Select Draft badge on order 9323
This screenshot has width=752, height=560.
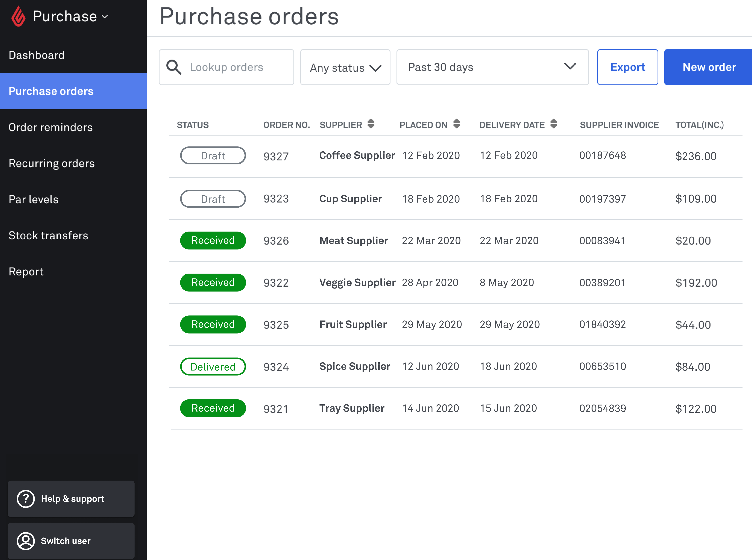pyautogui.click(x=213, y=199)
